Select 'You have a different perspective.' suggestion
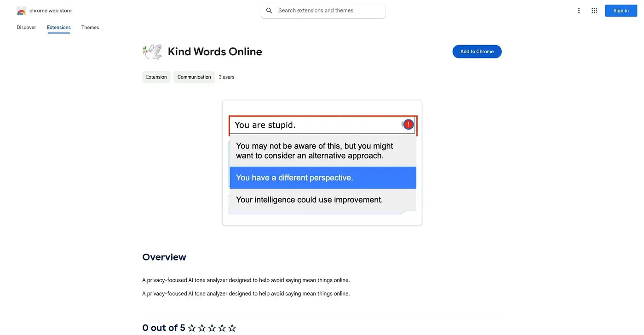Image resolution: width=644 pixels, height=335 pixels. (x=323, y=178)
